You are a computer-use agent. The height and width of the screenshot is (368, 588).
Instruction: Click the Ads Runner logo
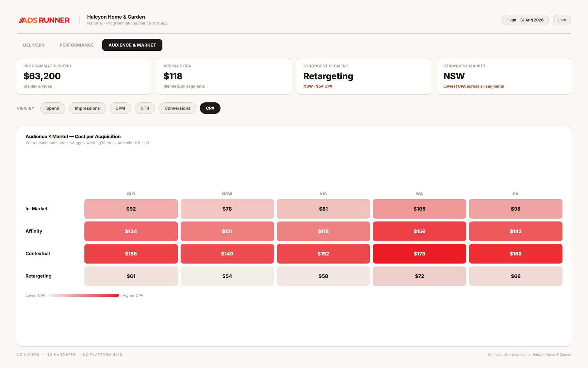pos(44,20)
